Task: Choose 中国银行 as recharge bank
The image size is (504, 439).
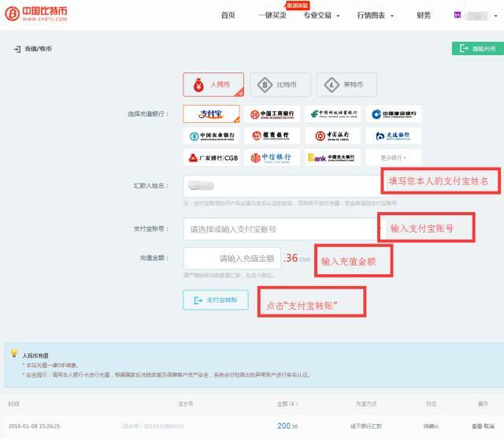Action: click(333, 136)
